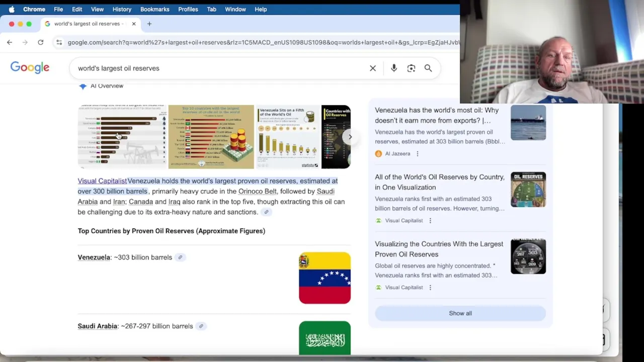Open the Tab menu
The height and width of the screenshot is (362, 644).
[x=211, y=9]
